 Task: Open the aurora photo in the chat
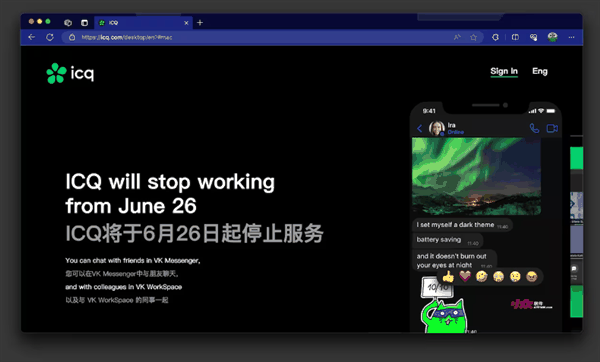point(476,176)
